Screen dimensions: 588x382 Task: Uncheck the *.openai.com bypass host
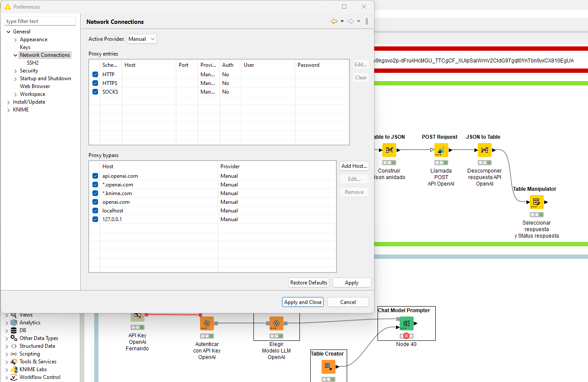(95, 185)
